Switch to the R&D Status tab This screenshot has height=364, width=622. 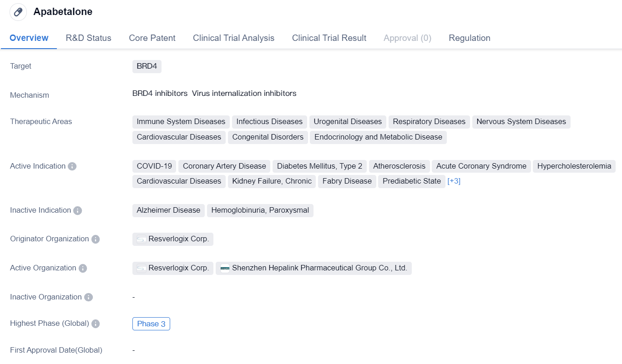click(88, 38)
